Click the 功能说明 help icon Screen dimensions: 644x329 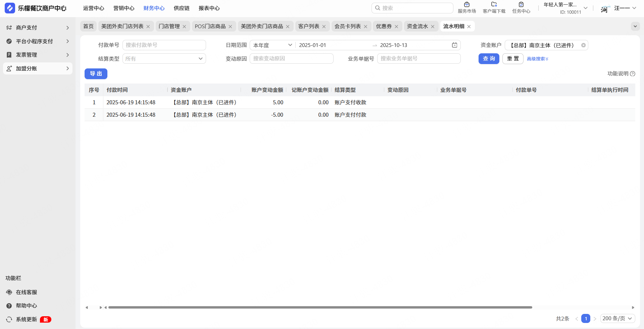[633, 74]
